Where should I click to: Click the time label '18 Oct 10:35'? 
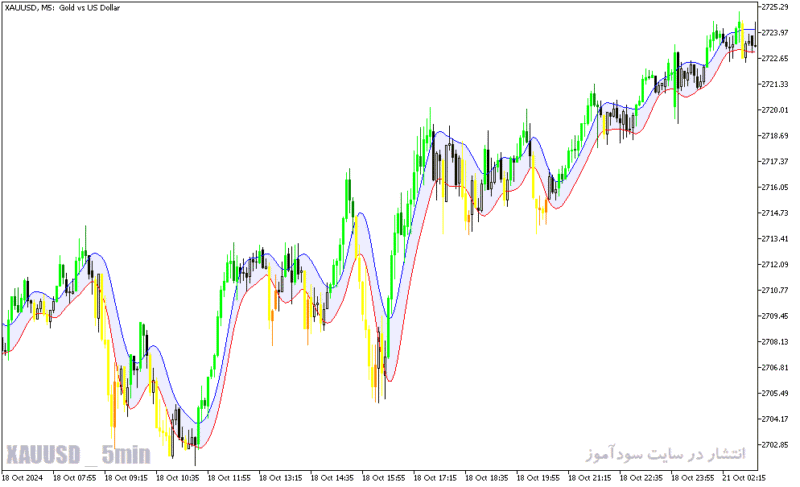click(x=178, y=478)
